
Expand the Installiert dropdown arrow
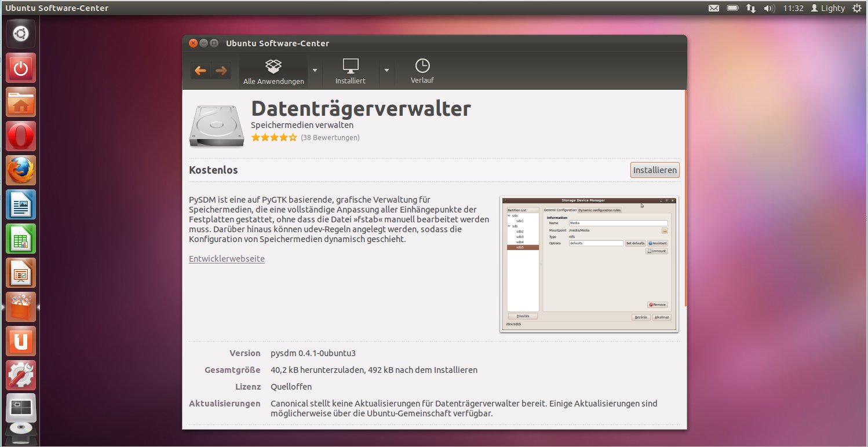point(386,71)
